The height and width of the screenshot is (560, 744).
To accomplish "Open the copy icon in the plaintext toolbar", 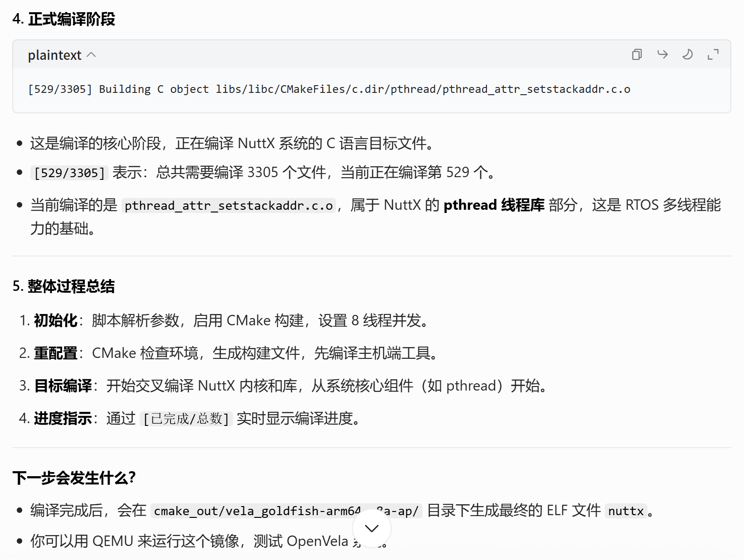I will click(637, 54).
